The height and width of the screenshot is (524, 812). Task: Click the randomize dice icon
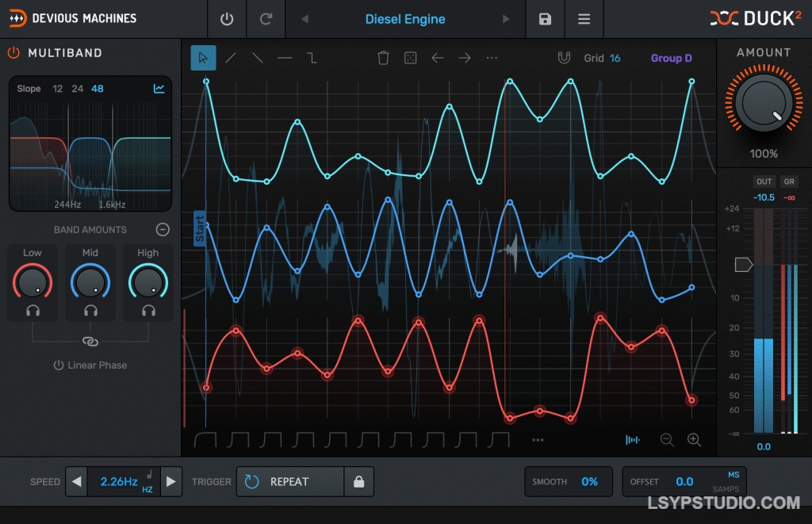tap(410, 58)
